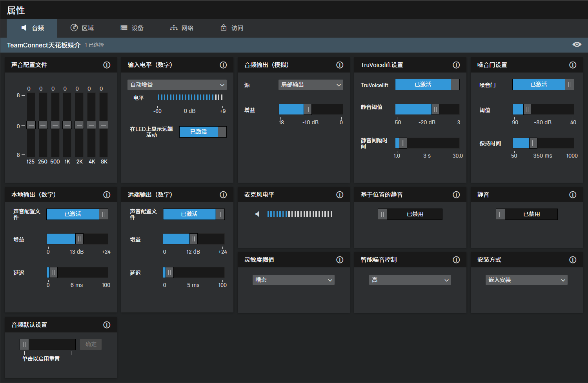The image size is (588, 383).
Task: Open the 自动增益 dropdown
Action: 177,85
